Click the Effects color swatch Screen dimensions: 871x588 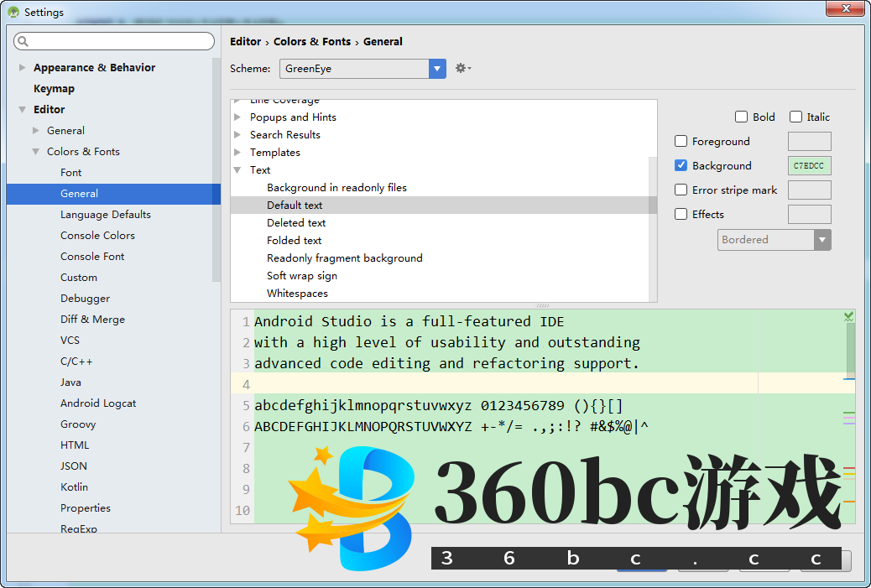(810, 215)
